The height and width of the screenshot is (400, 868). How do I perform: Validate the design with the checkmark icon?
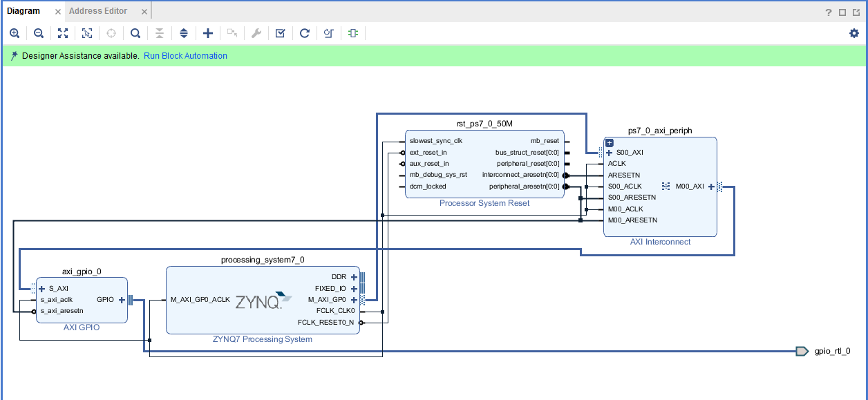pyautogui.click(x=280, y=33)
